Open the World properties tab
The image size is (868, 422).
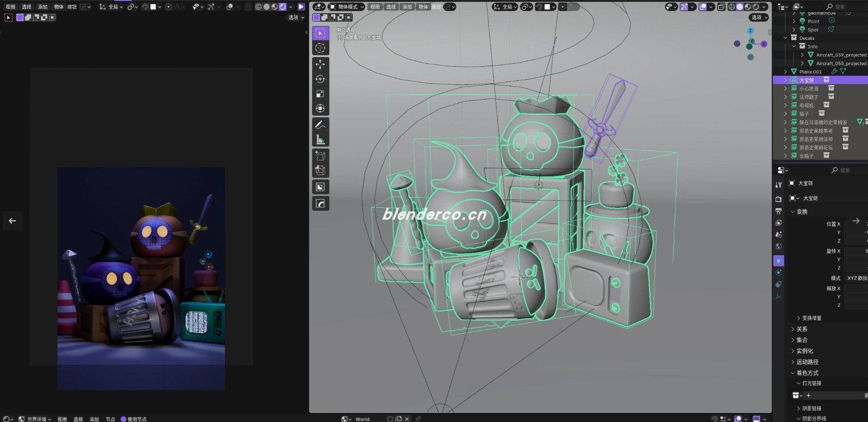[x=779, y=247]
